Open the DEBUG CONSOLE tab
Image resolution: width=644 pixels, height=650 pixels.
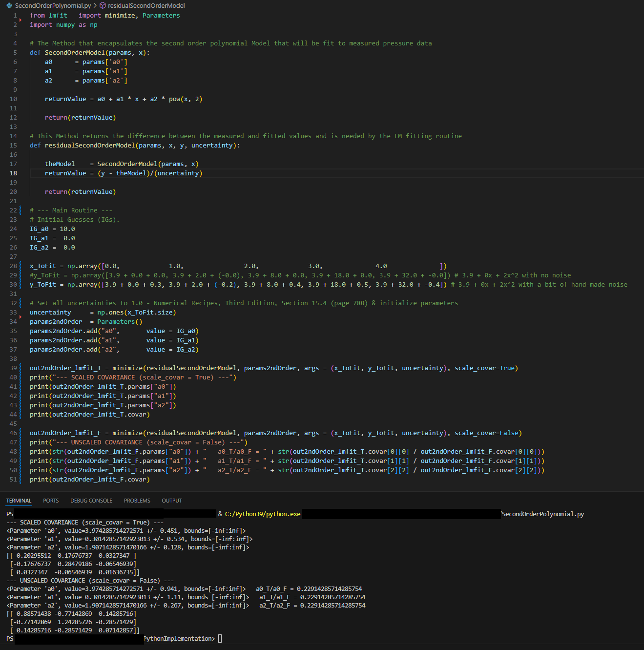(x=91, y=500)
